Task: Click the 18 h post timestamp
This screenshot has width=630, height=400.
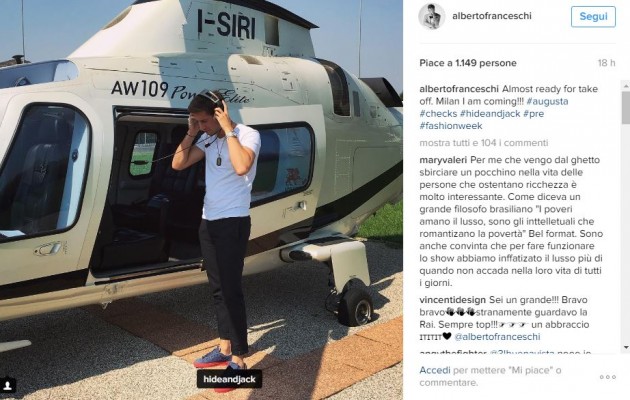Action: pyautogui.click(x=606, y=63)
